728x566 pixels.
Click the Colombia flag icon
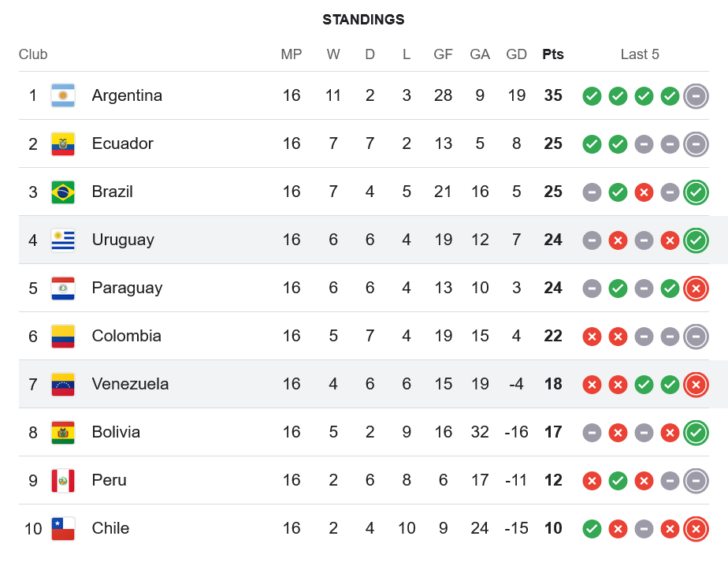[x=63, y=336]
